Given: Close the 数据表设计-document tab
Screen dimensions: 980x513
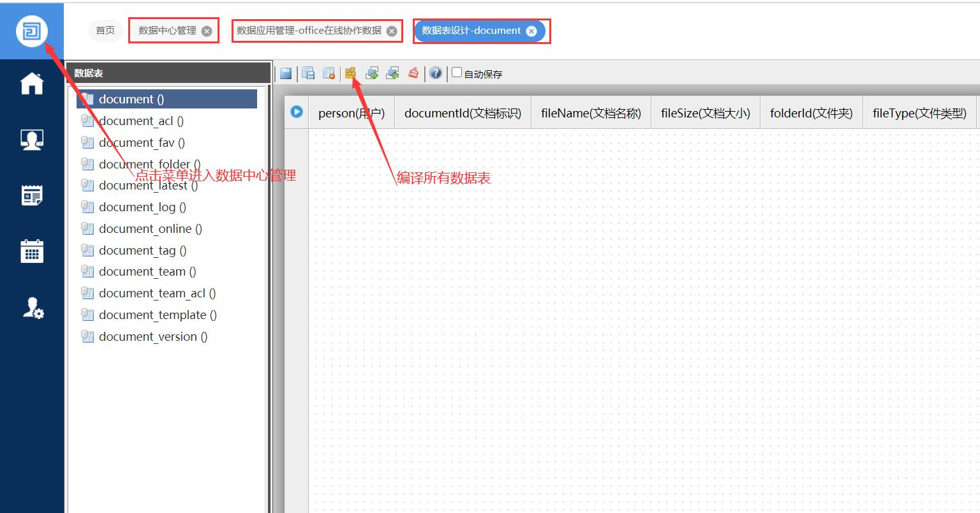Looking at the screenshot, I should (531, 31).
